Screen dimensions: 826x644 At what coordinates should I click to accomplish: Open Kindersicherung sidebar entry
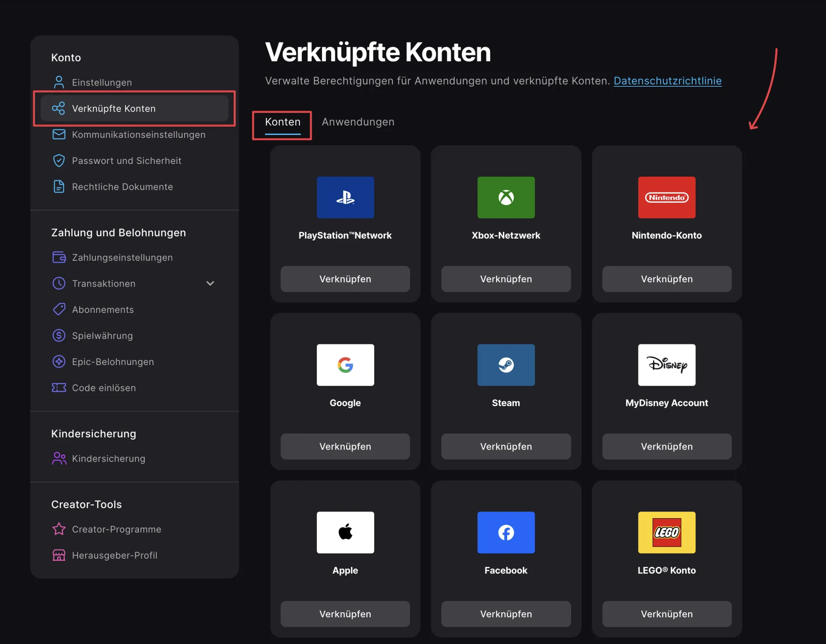[x=134, y=458]
